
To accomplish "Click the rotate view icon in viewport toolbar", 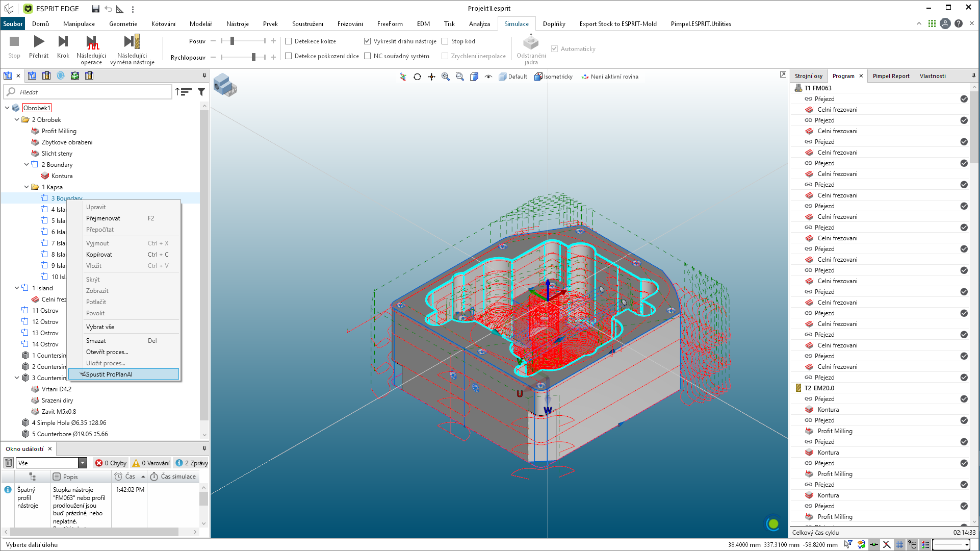I will (x=417, y=77).
